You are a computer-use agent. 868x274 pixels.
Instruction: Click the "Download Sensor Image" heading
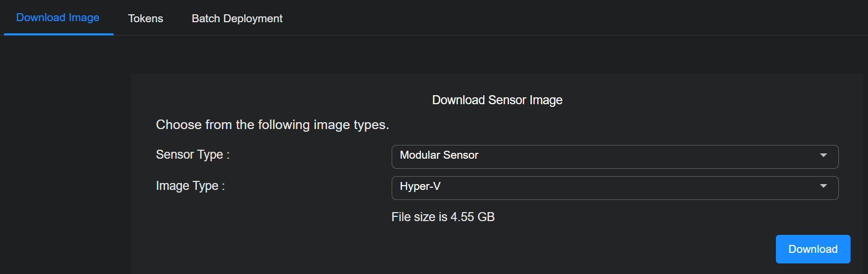click(497, 100)
